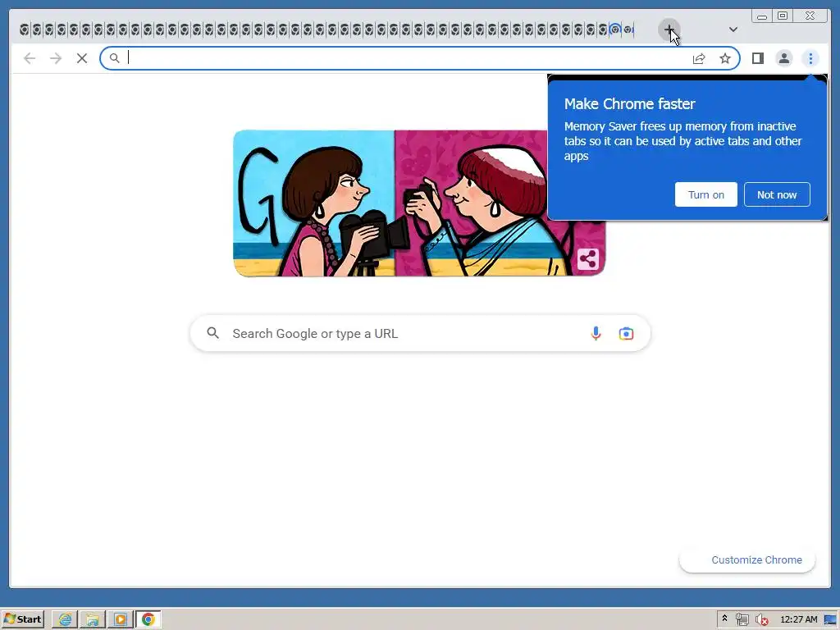Launch Internet Explorer from taskbar
Viewport: 840px width, 630px height.
65,619
